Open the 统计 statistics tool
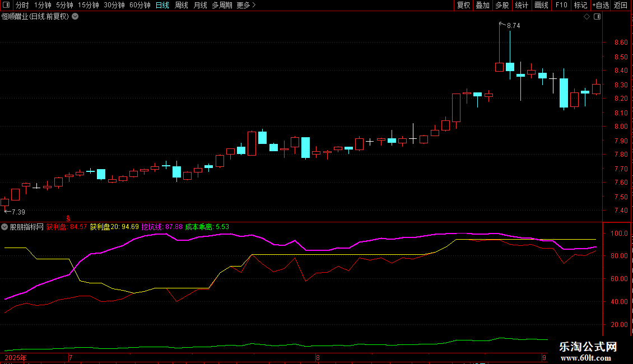Screen dimensions: 633x364 tap(522, 5)
